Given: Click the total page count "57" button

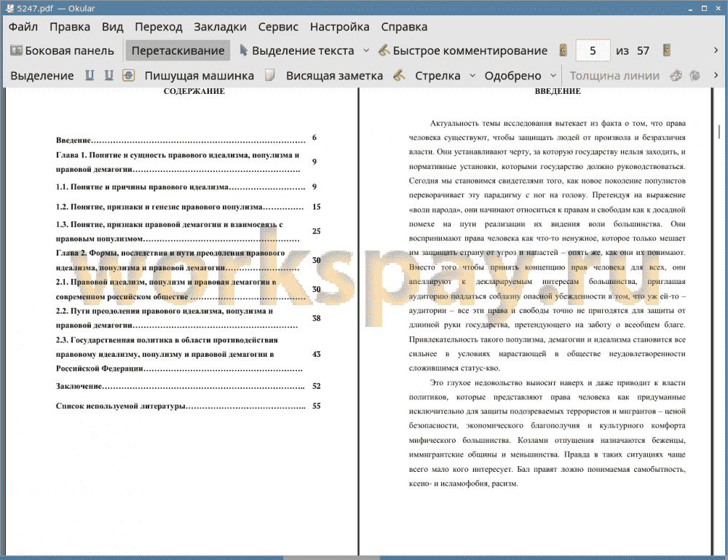Looking at the screenshot, I should pyautogui.click(x=643, y=51).
